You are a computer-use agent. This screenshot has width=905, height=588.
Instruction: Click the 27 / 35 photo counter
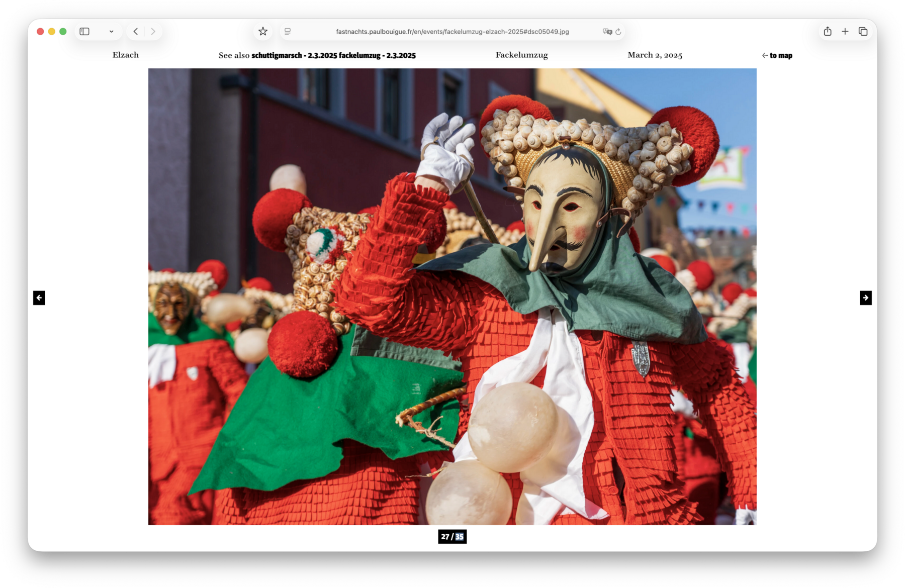pyautogui.click(x=452, y=537)
